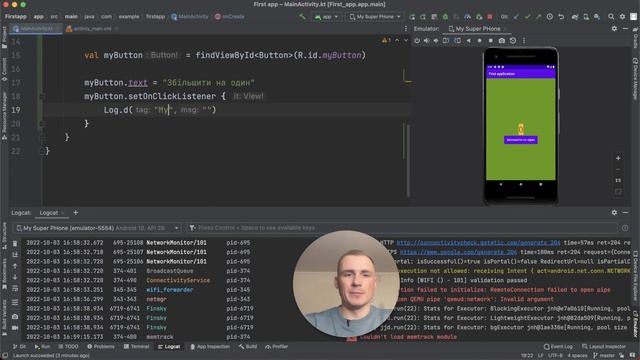Jump to next highlighted error arrow

[406, 40]
